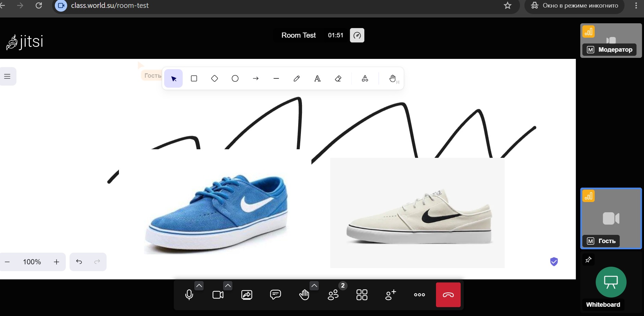Click the 01:51 meeting timer
The width and height of the screenshot is (644, 316).
(x=336, y=35)
